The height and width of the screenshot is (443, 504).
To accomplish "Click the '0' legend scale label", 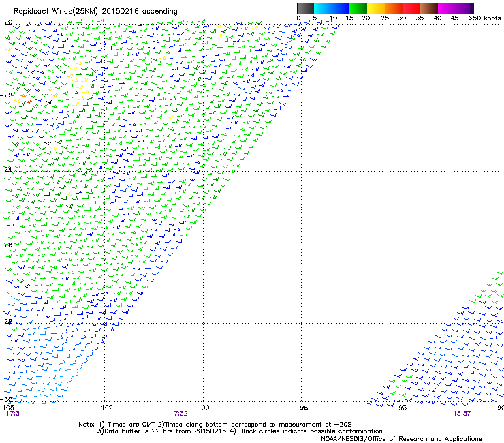I will click(x=298, y=18).
